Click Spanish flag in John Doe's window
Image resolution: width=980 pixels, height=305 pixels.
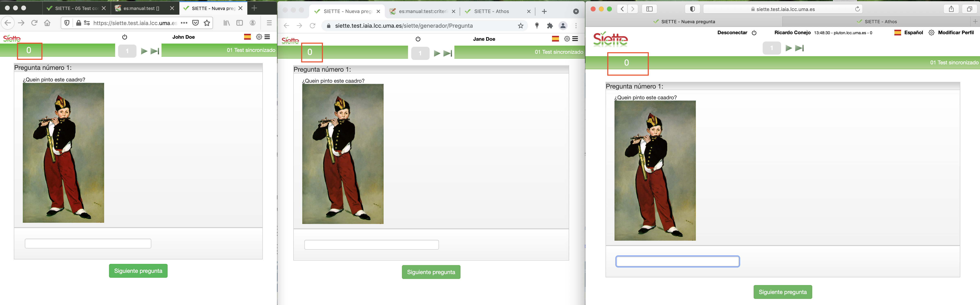click(x=247, y=37)
